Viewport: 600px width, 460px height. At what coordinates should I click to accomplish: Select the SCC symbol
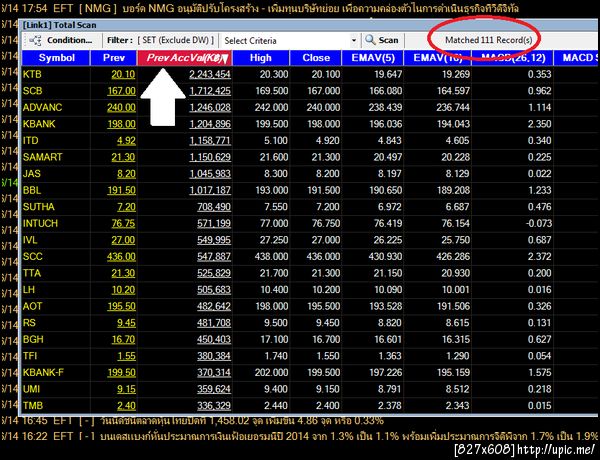pos(33,256)
